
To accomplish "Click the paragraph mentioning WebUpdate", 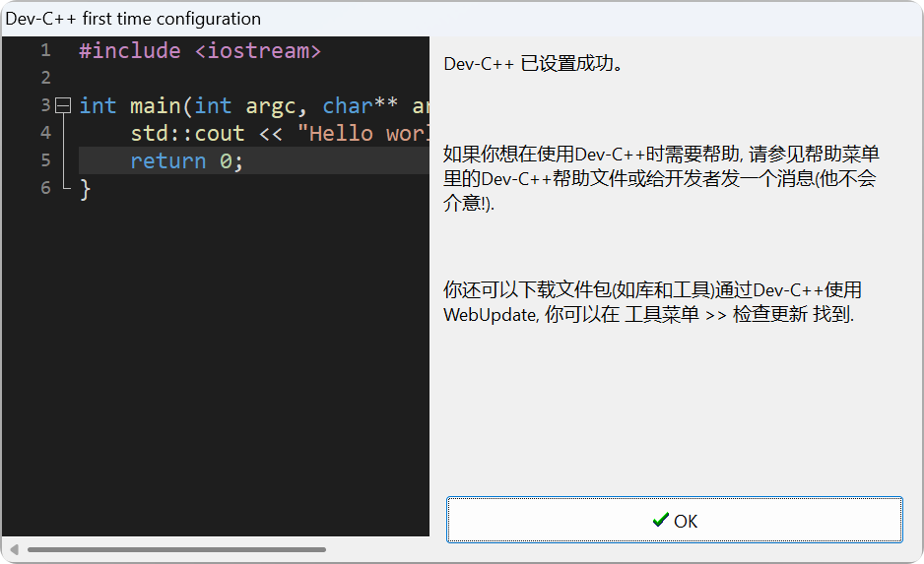I will (x=652, y=302).
